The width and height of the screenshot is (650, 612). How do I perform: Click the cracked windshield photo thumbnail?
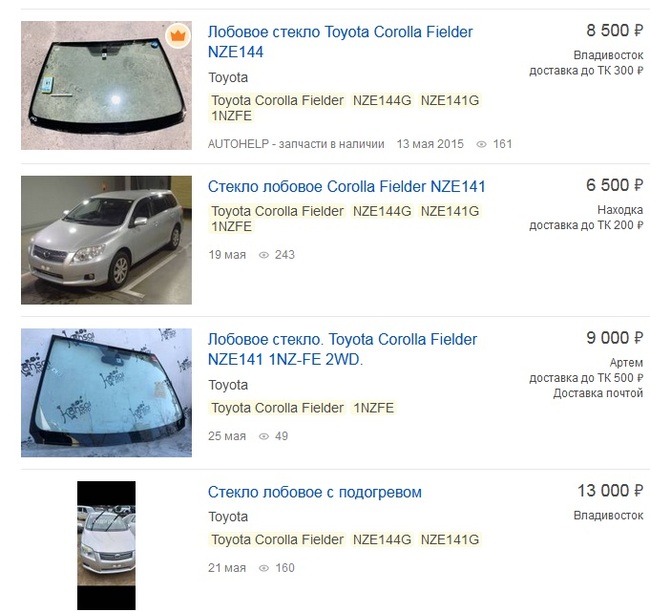105,85
